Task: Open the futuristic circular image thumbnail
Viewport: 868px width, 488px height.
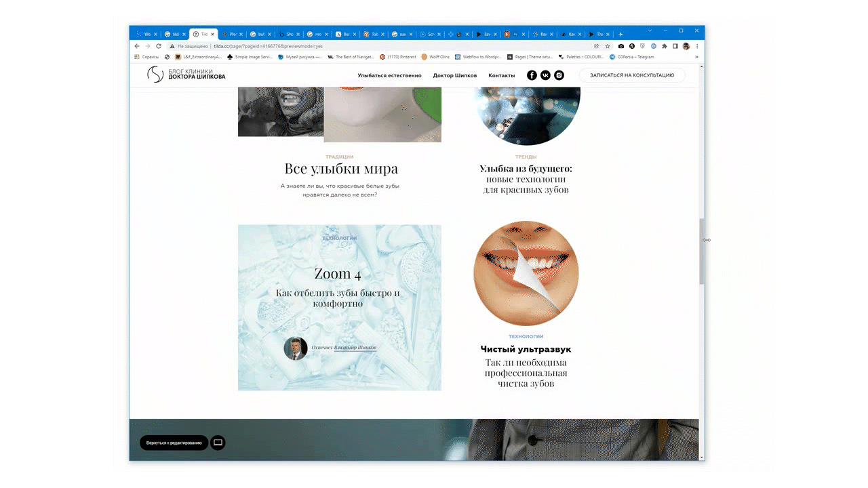Action: [x=527, y=115]
